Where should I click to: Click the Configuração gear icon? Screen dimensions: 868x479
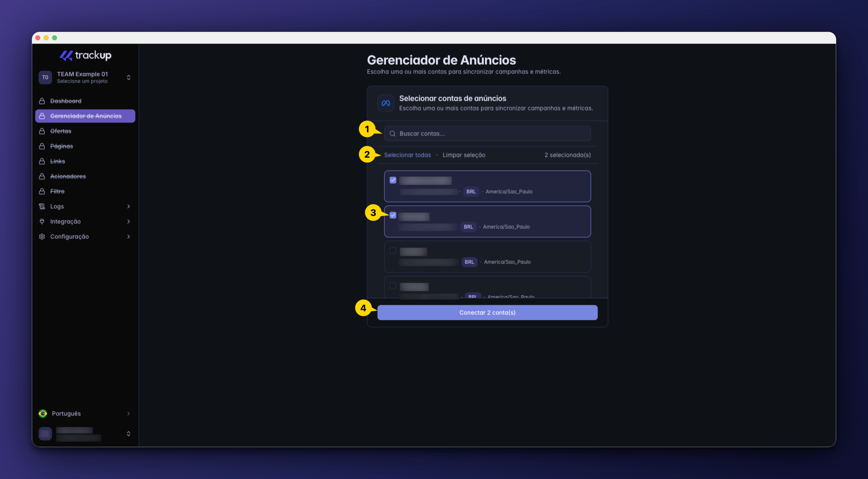(42, 236)
